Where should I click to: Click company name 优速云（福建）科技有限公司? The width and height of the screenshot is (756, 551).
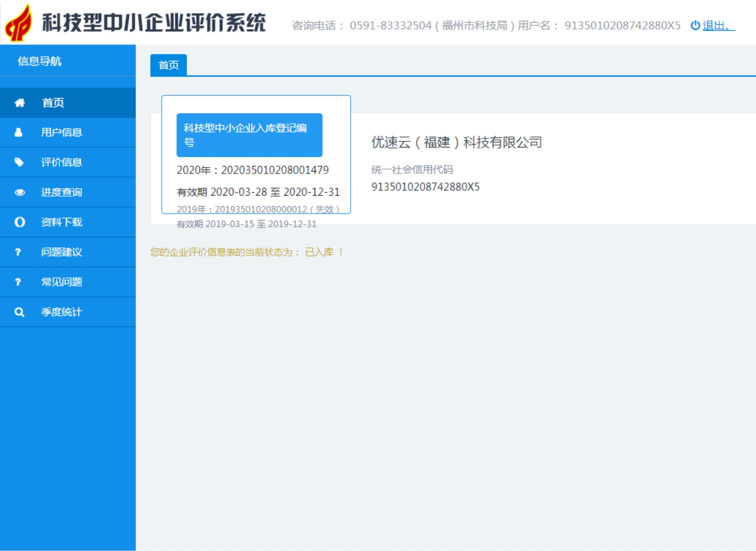[x=456, y=142]
